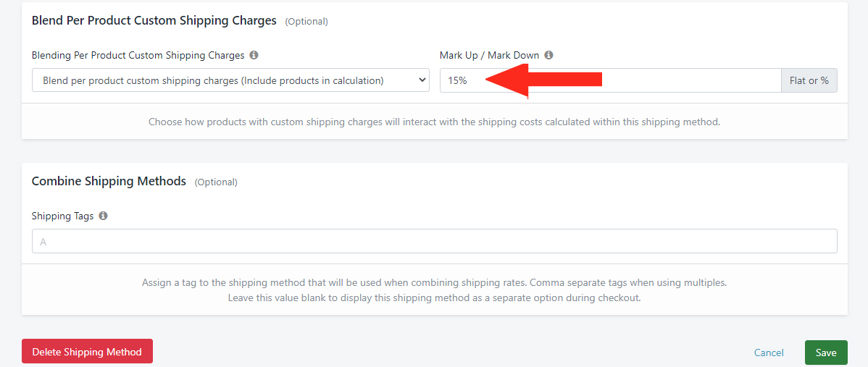This screenshot has width=868, height=367.
Task: Click the 'Flat or %' field addon
Action: coord(809,80)
